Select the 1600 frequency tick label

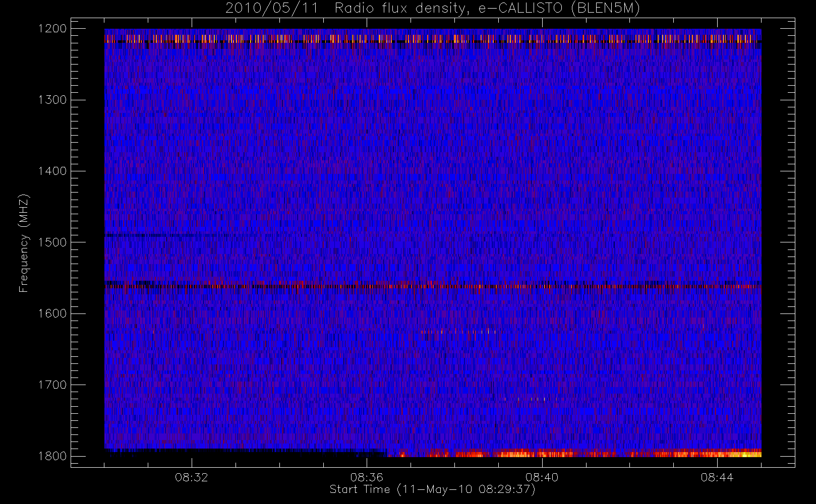point(52,313)
